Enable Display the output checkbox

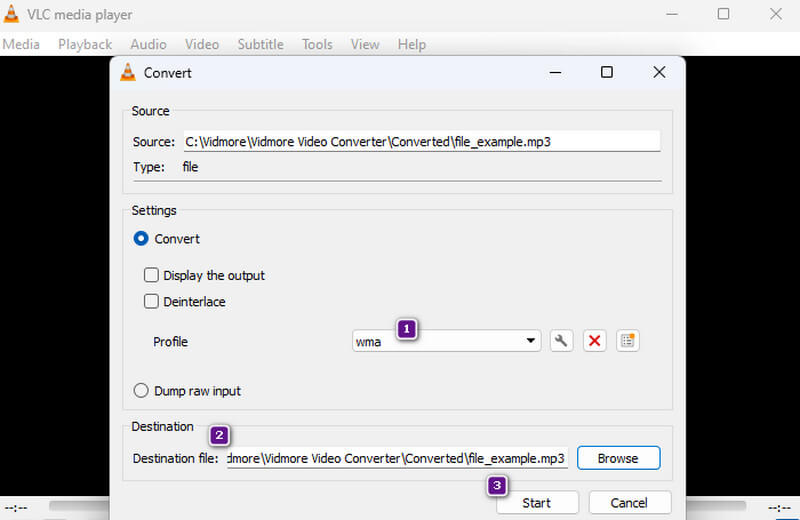(x=151, y=275)
